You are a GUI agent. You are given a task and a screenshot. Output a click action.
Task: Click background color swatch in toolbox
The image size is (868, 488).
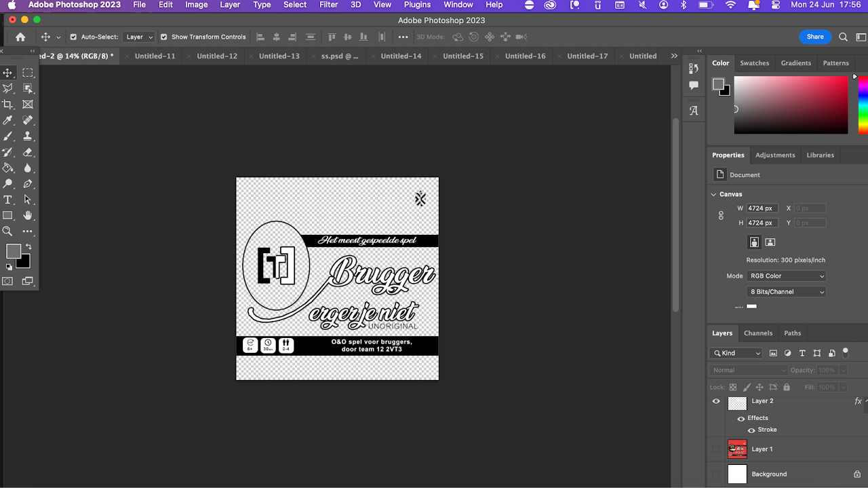(25, 263)
